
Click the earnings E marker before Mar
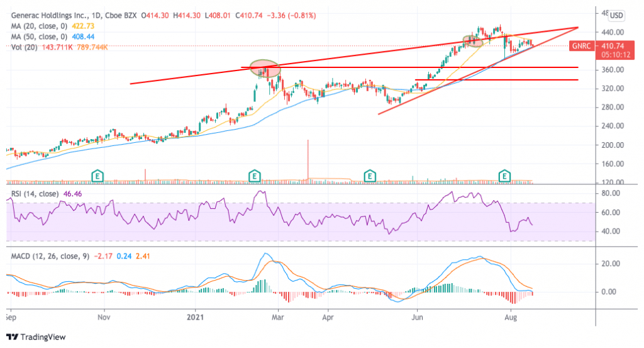click(x=255, y=177)
